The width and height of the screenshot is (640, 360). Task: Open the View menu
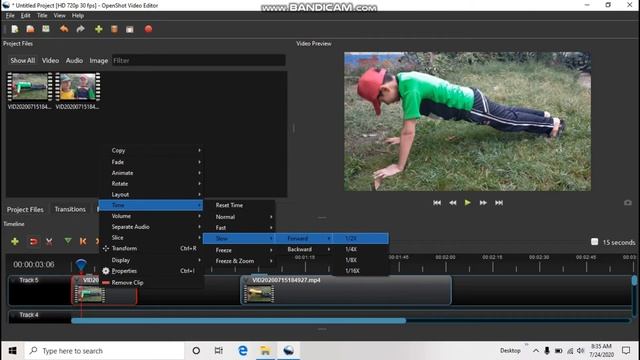(x=59, y=16)
